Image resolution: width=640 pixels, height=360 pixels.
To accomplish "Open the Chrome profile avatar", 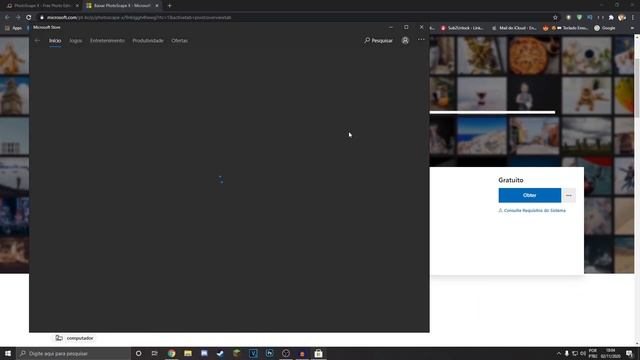I will [622, 18].
